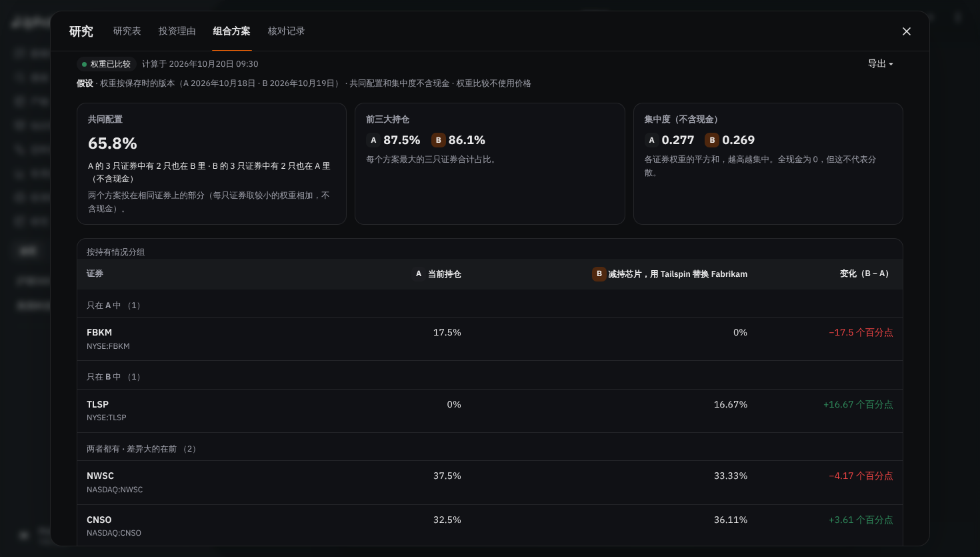Open the 投资理由 tab
The image size is (980, 557).
click(x=177, y=31)
